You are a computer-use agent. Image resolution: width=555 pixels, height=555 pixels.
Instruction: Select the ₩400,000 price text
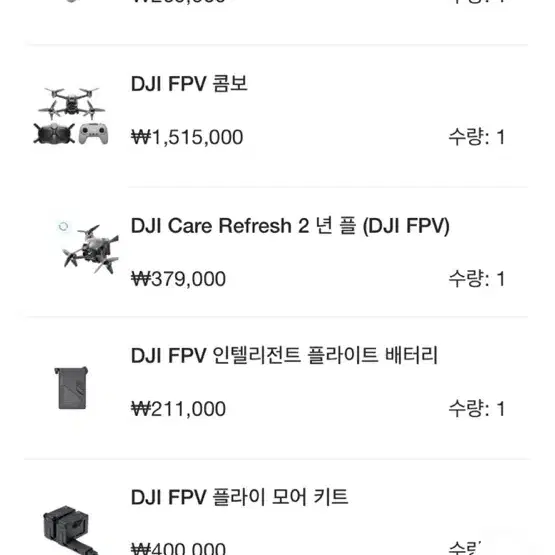coord(178,548)
